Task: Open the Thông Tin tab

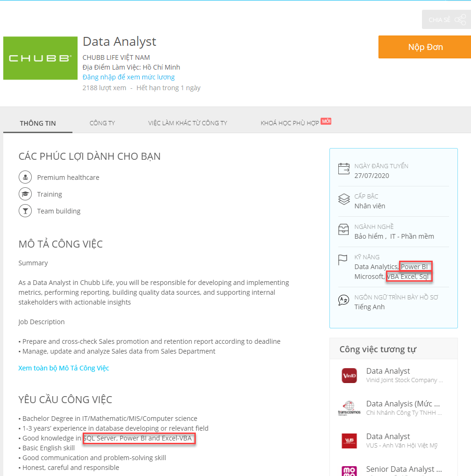Action: click(x=38, y=123)
